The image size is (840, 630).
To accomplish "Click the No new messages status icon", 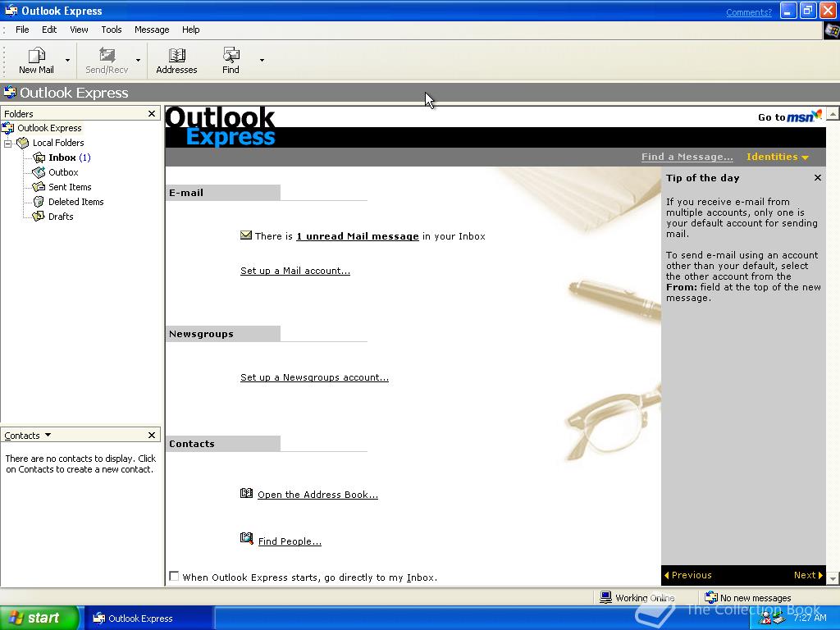I will click(711, 597).
